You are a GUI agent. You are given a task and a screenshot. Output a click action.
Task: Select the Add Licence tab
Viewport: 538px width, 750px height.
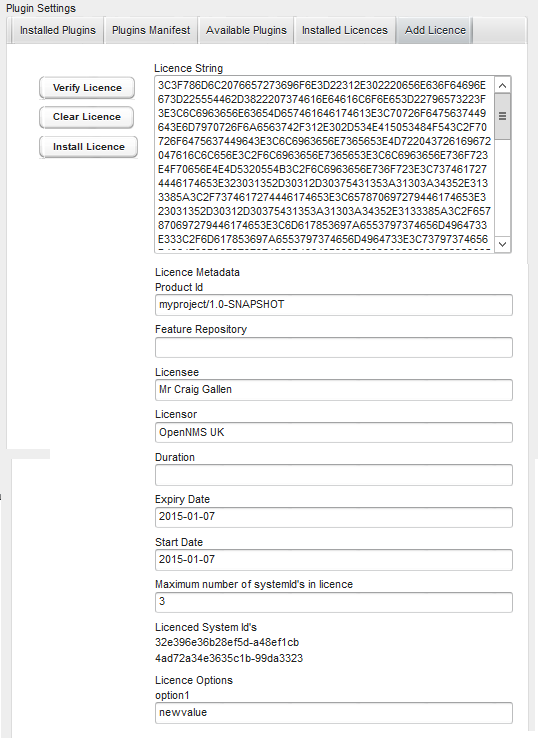(x=435, y=30)
